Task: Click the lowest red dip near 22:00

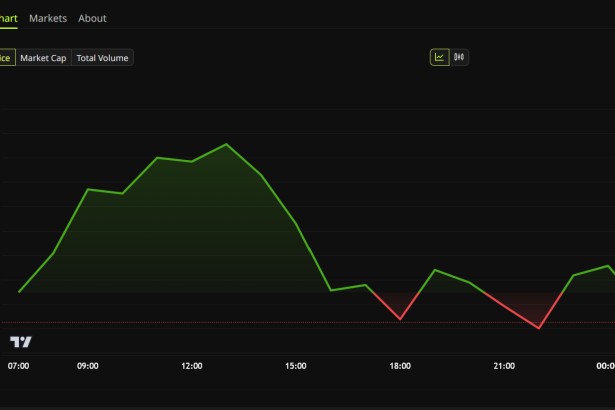Action: click(539, 328)
